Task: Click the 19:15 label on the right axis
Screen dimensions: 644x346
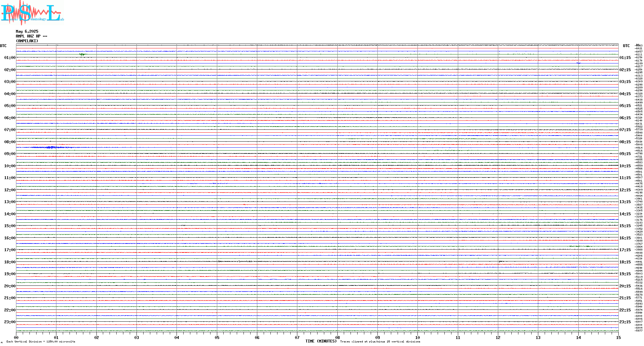Action: (625, 274)
